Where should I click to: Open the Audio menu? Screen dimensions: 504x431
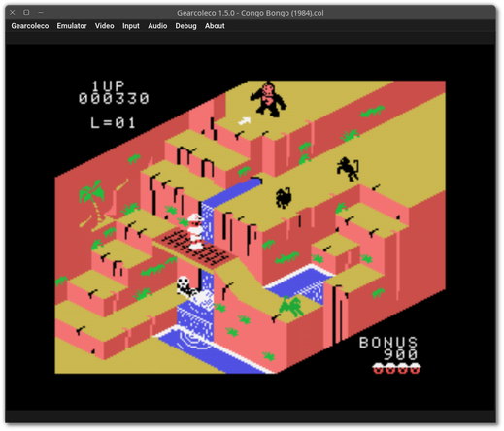coord(157,26)
